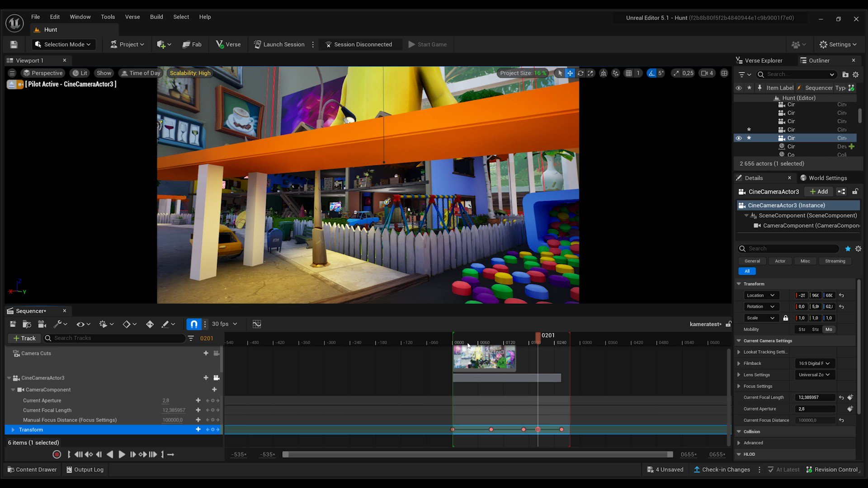Toggle the Sequencer snapping magnet icon
Image resolution: width=868 pixels, height=488 pixels.
pos(193,324)
